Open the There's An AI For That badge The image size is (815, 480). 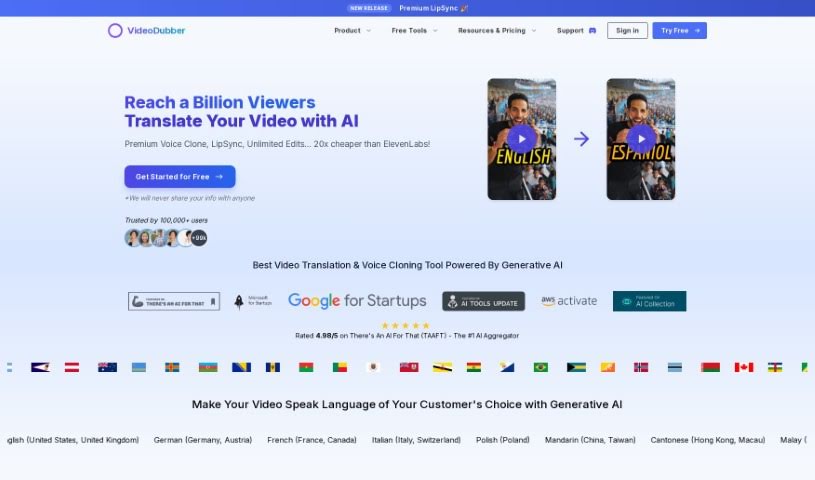[x=174, y=301]
